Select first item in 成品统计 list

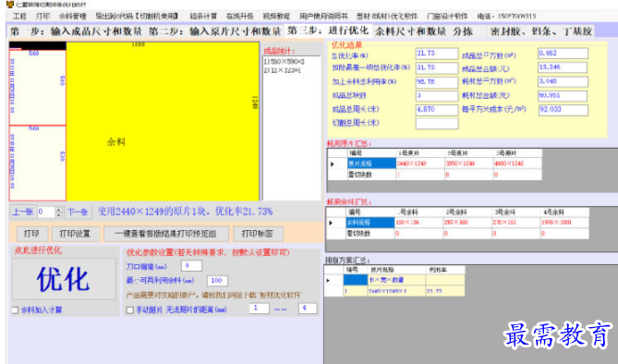[285, 62]
